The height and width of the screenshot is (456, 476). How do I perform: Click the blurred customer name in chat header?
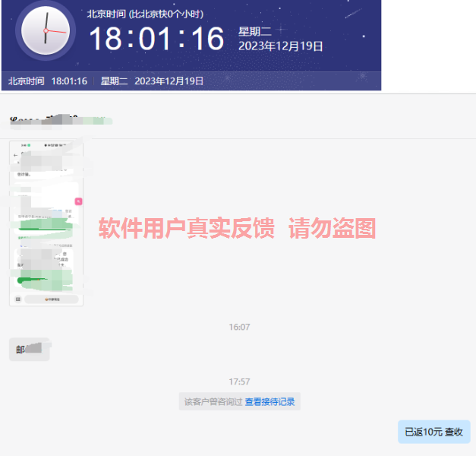(x=58, y=120)
